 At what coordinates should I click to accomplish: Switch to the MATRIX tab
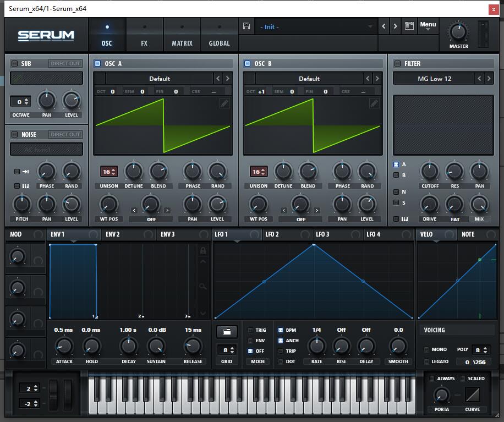point(182,35)
